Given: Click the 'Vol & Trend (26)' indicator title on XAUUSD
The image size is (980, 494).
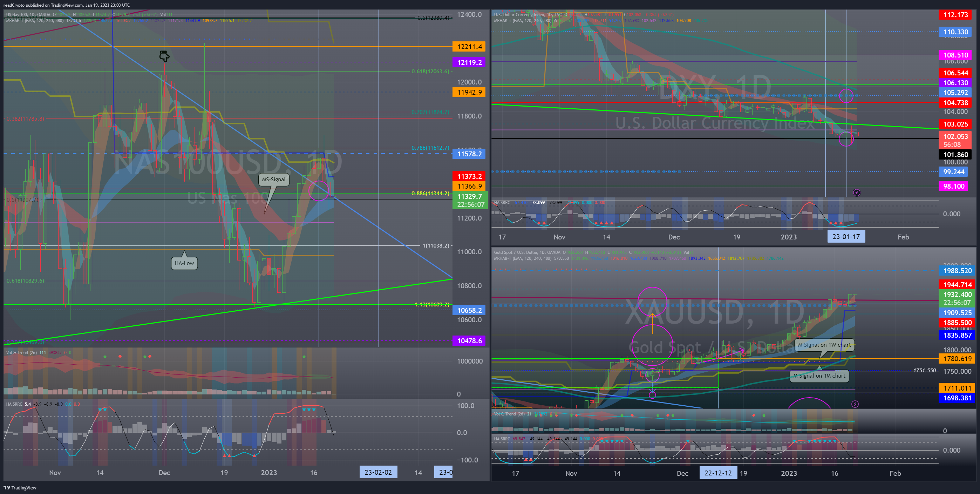Looking at the screenshot, I should click(509, 414).
